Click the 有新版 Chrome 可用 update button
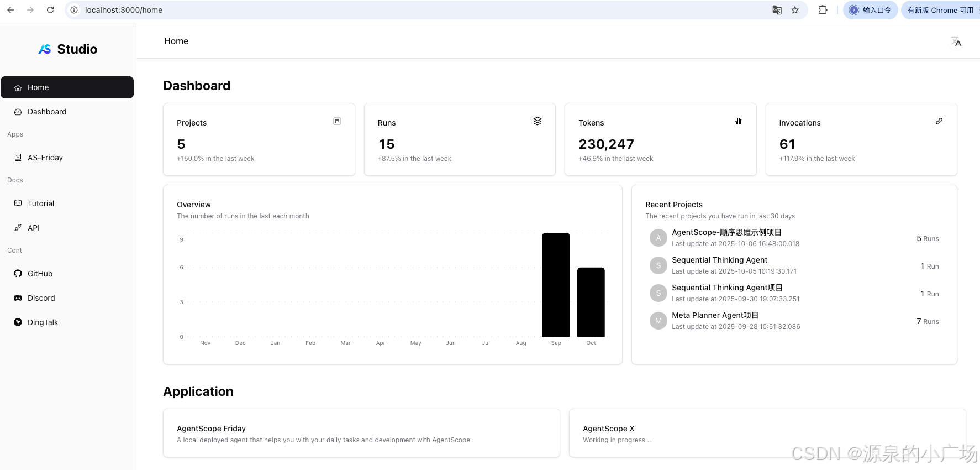980x470 pixels. pos(940,10)
